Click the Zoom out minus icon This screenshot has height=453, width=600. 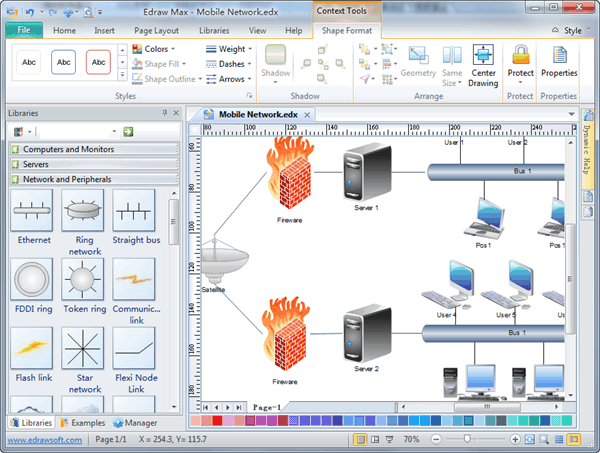tap(436, 439)
